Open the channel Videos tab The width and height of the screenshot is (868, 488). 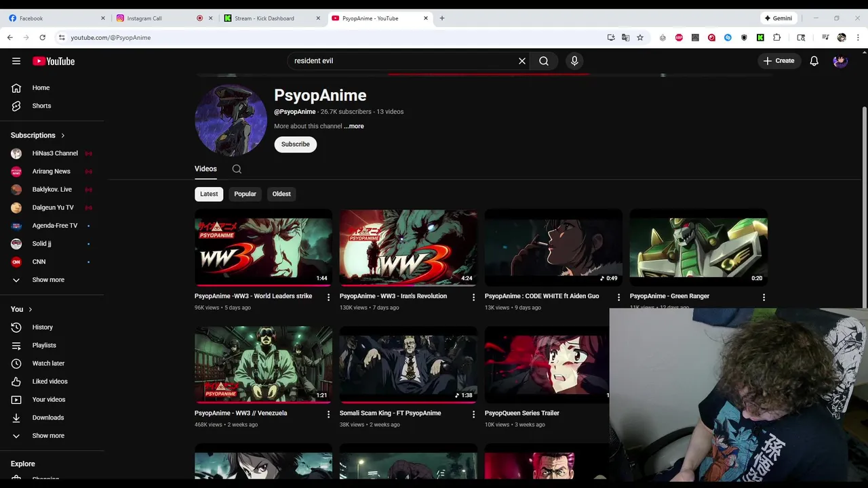(x=205, y=169)
